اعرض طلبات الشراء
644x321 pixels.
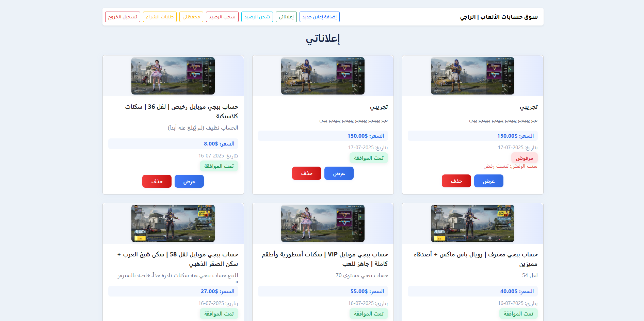click(160, 17)
